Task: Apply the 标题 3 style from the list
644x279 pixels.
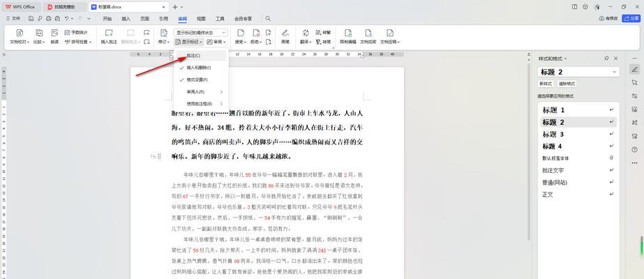Action: (x=578, y=134)
